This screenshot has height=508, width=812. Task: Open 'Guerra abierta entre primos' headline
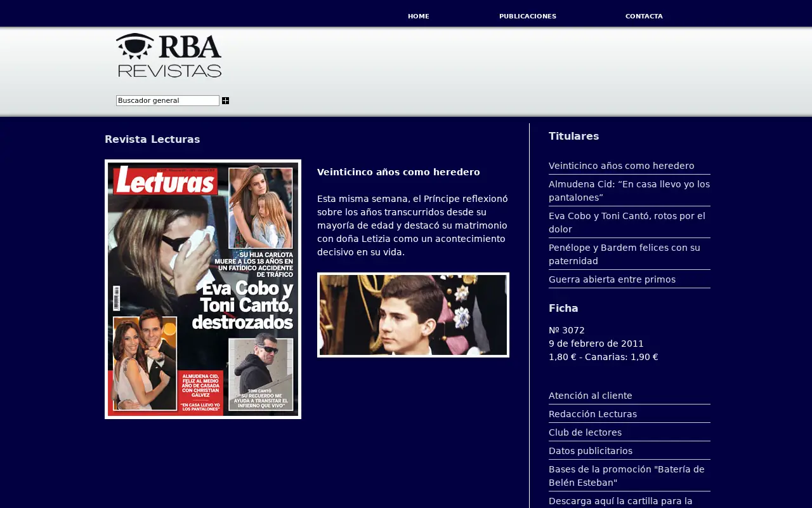tap(612, 279)
